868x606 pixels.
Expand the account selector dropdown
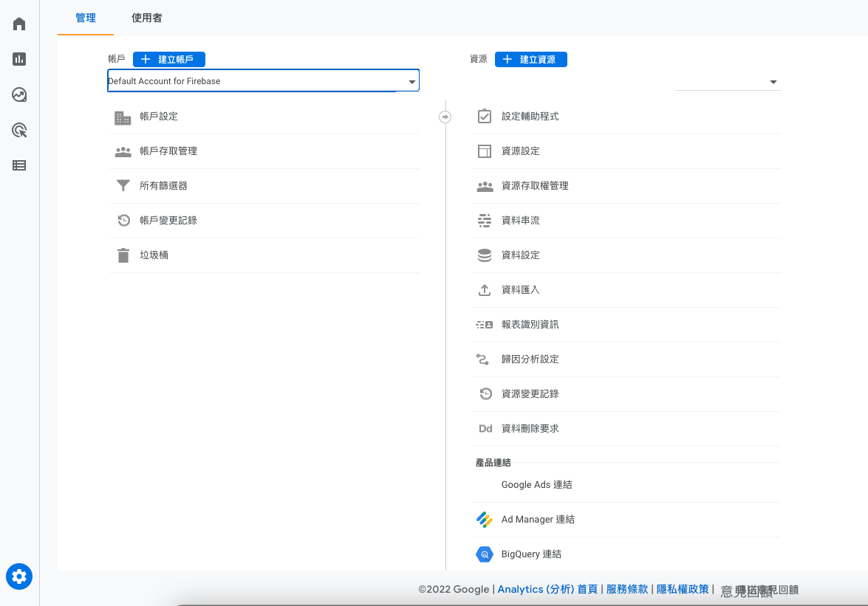point(411,81)
